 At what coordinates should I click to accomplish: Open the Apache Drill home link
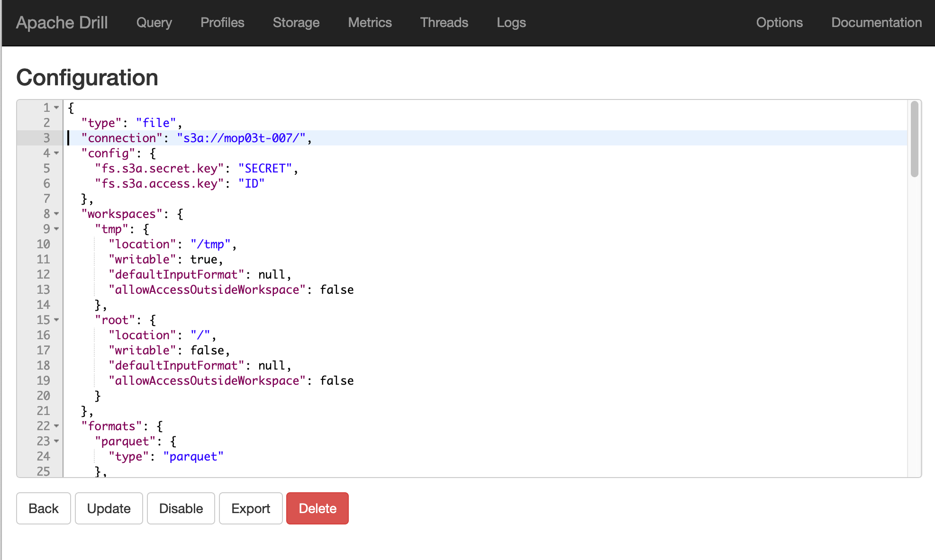tap(62, 23)
